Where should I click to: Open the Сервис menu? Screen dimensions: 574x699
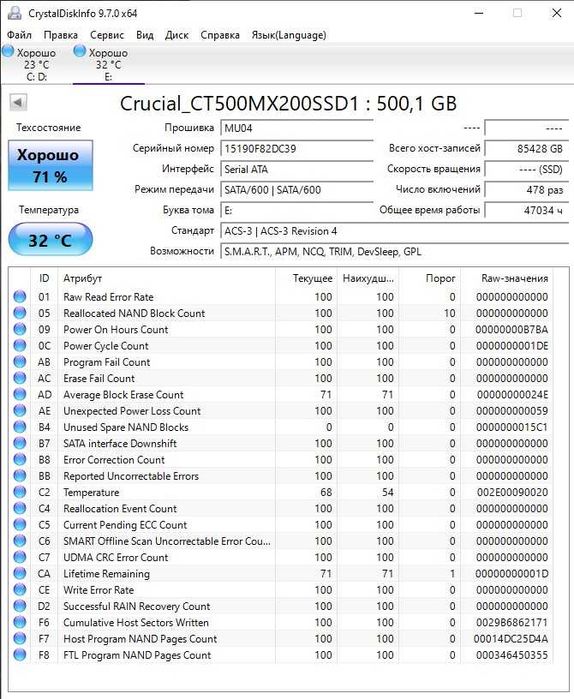[107, 35]
